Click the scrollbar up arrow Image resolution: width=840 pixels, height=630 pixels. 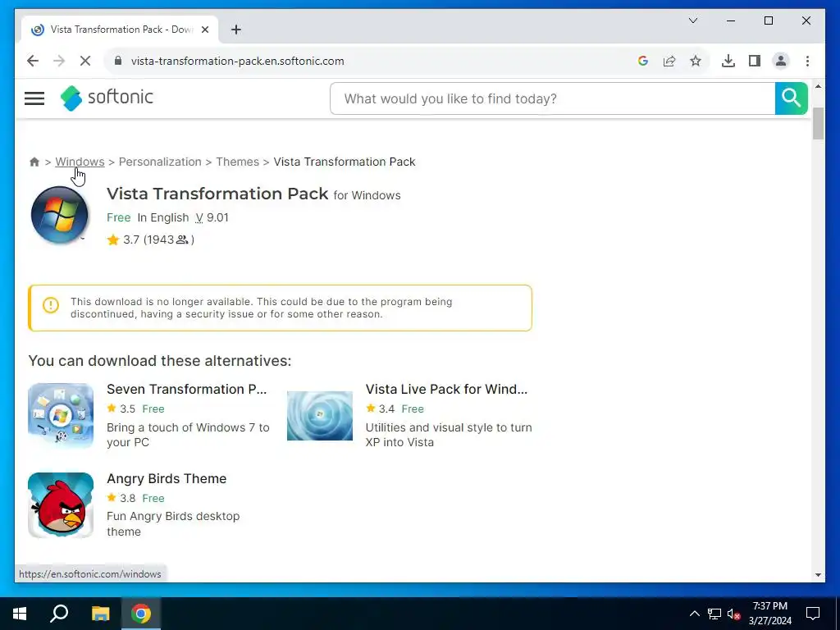tap(818, 86)
